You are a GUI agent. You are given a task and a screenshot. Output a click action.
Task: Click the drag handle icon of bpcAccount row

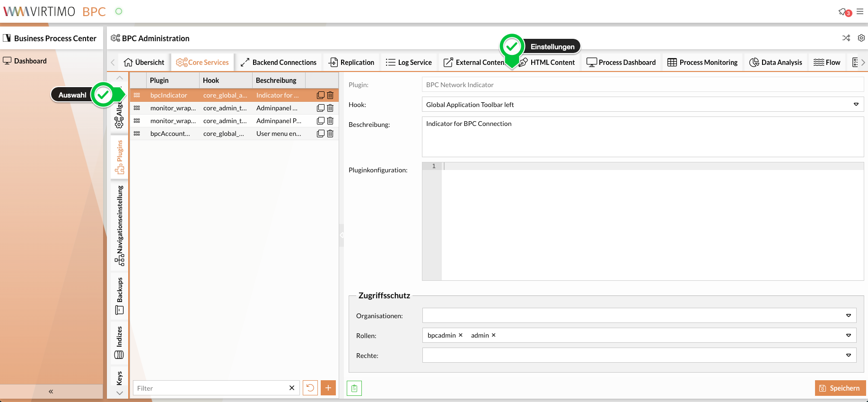137,134
